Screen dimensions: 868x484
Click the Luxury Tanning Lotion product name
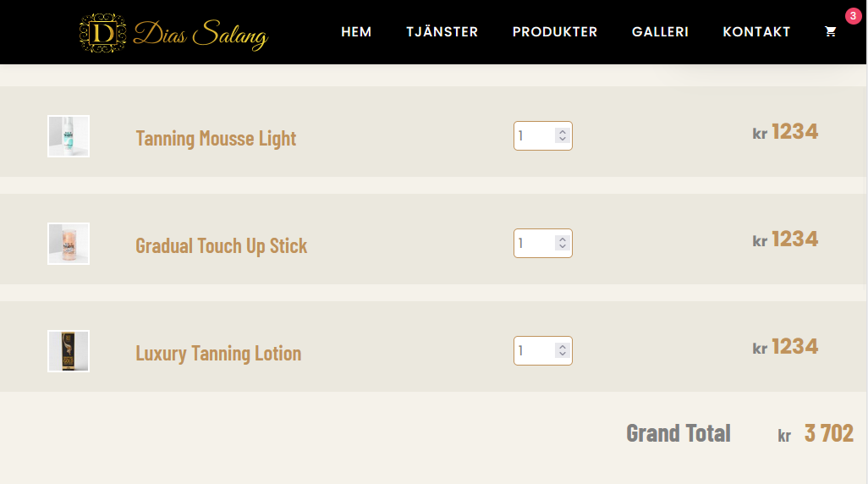pyautogui.click(x=218, y=353)
